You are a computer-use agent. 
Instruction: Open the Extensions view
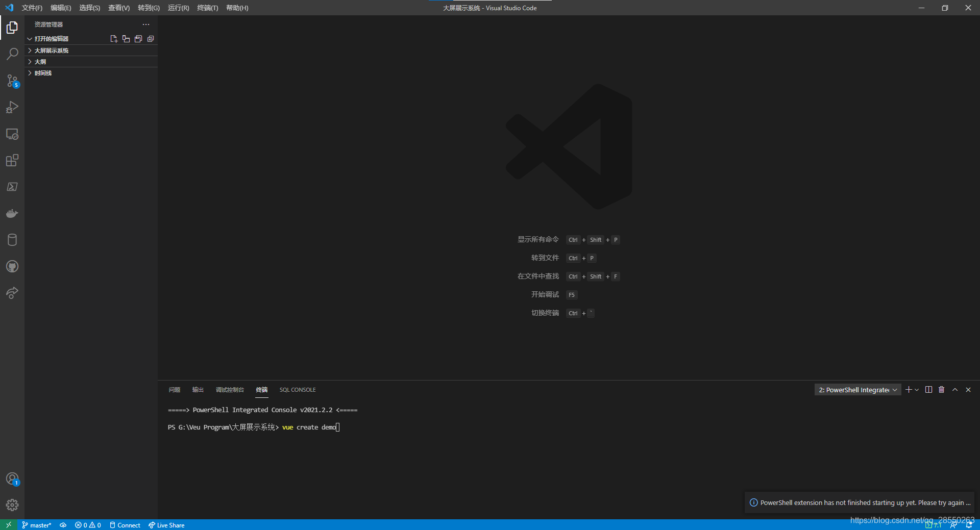click(x=12, y=160)
